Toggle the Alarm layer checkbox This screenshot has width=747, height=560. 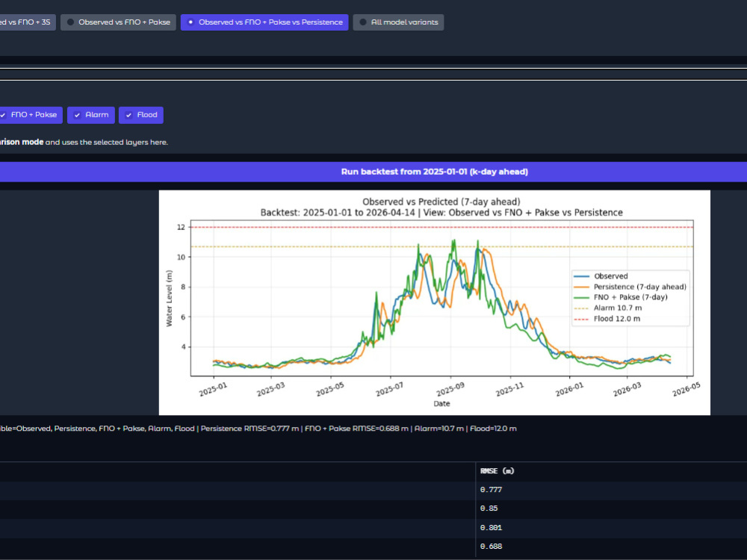[91, 115]
